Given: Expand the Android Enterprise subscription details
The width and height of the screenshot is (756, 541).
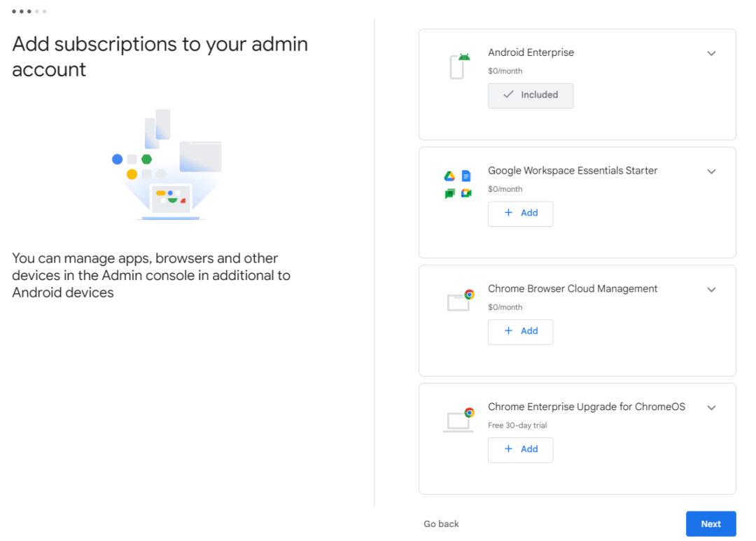Looking at the screenshot, I should click(x=711, y=53).
